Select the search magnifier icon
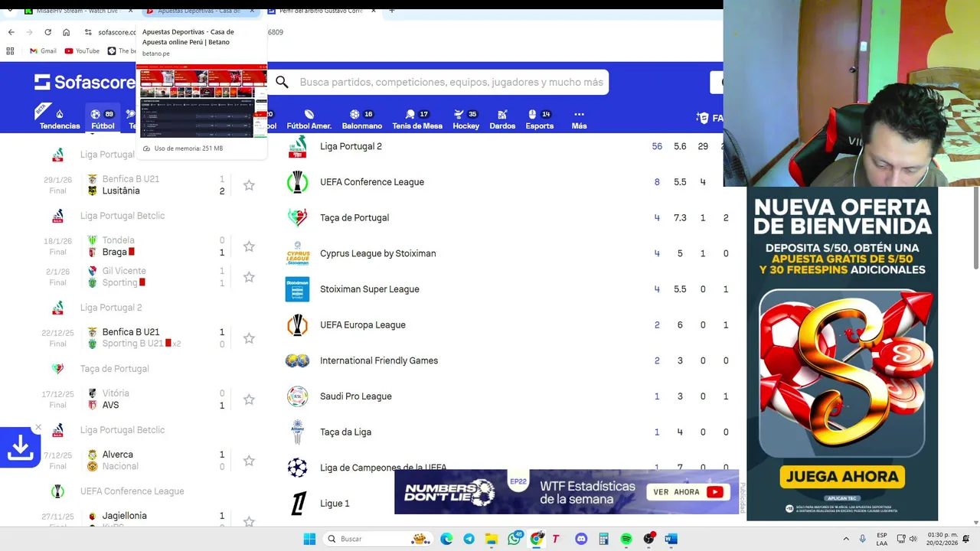 click(x=282, y=82)
